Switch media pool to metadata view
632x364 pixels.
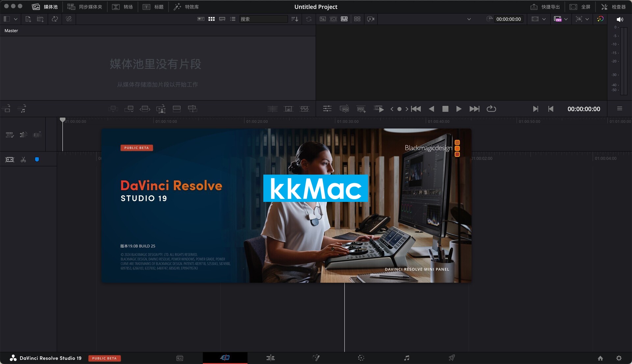click(201, 19)
